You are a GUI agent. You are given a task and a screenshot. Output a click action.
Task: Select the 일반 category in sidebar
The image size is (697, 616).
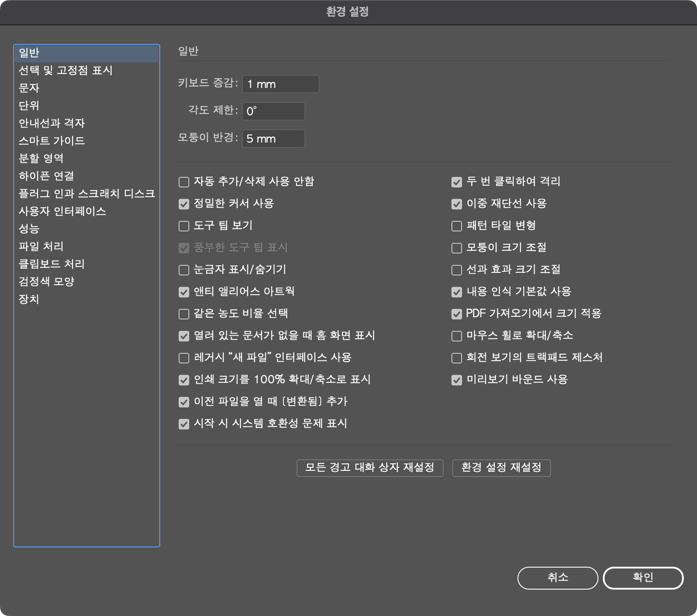(87, 53)
